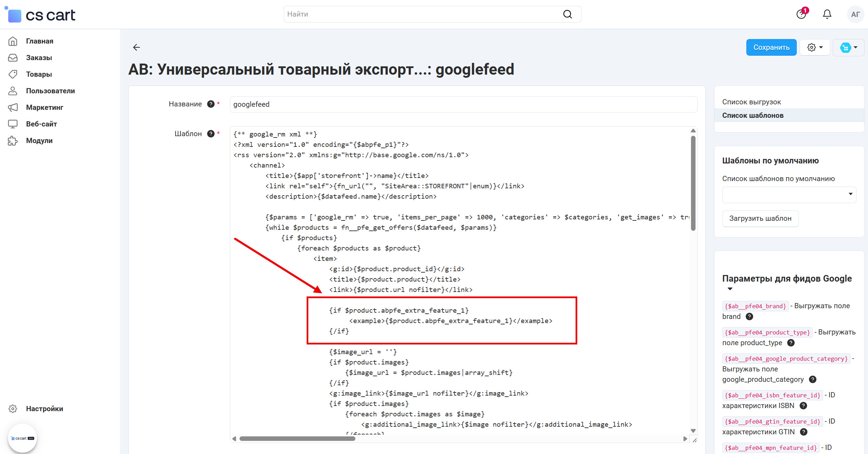This screenshot has height=454, width=868.
Task: Open Пользователи in the sidebar
Action: click(x=50, y=91)
